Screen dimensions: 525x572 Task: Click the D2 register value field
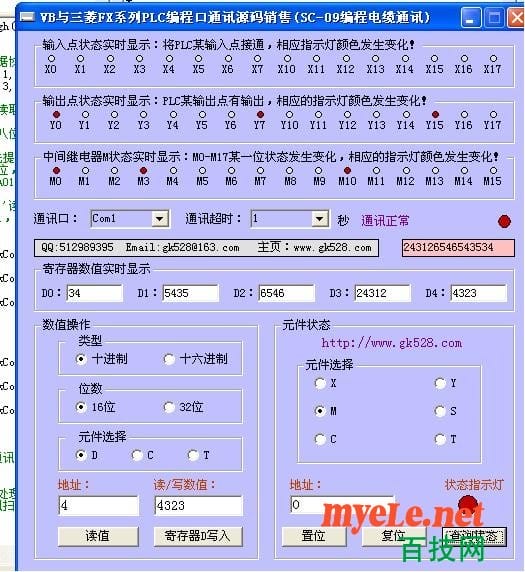pyautogui.click(x=286, y=293)
